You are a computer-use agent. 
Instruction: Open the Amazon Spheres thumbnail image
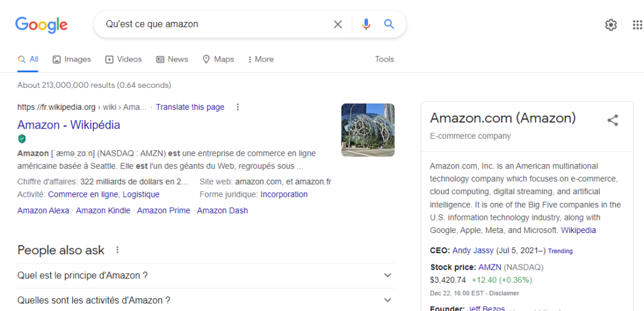368,129
